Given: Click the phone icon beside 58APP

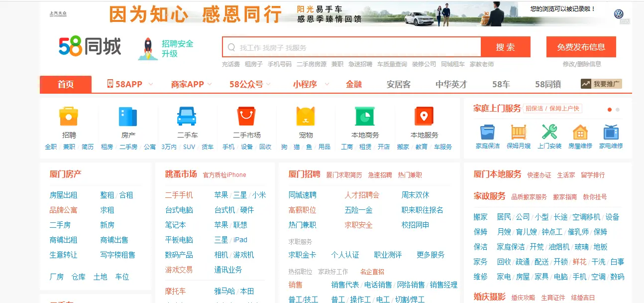Looking at the screenshot, I should tap(110, 84).
